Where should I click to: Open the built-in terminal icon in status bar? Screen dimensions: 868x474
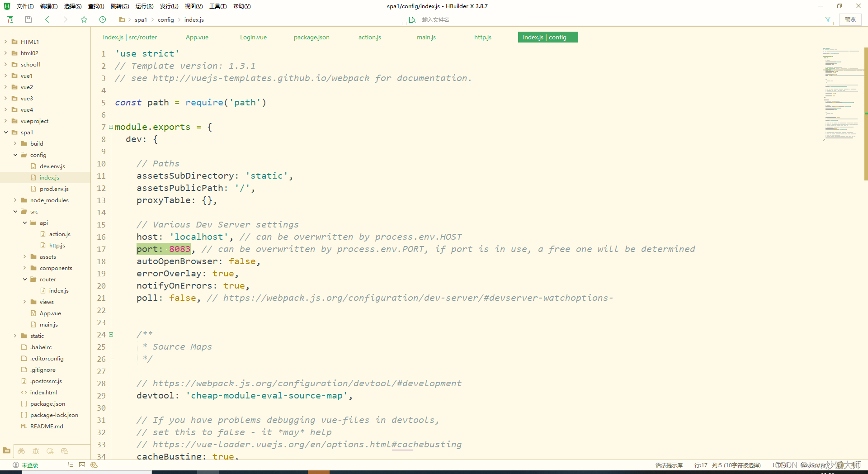point(82,465)
